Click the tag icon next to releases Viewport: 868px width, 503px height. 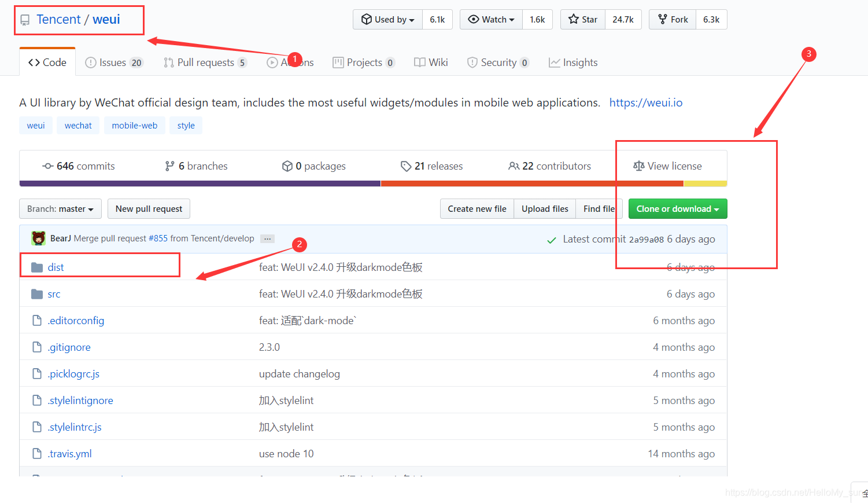click(x=406, y=166)
